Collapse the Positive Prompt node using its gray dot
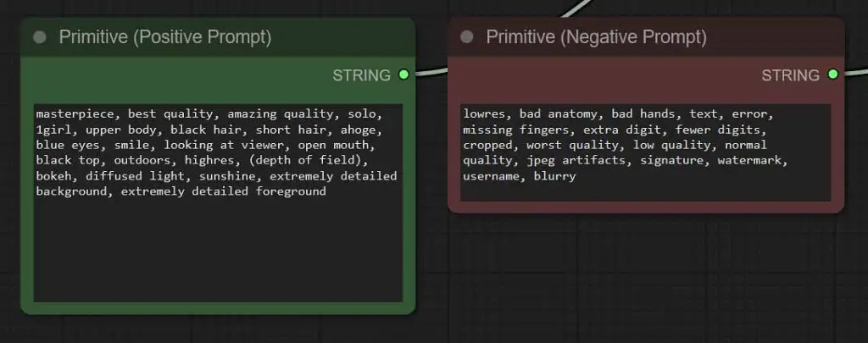This screenshot has width=868, height=343. [x=40, y=37]
